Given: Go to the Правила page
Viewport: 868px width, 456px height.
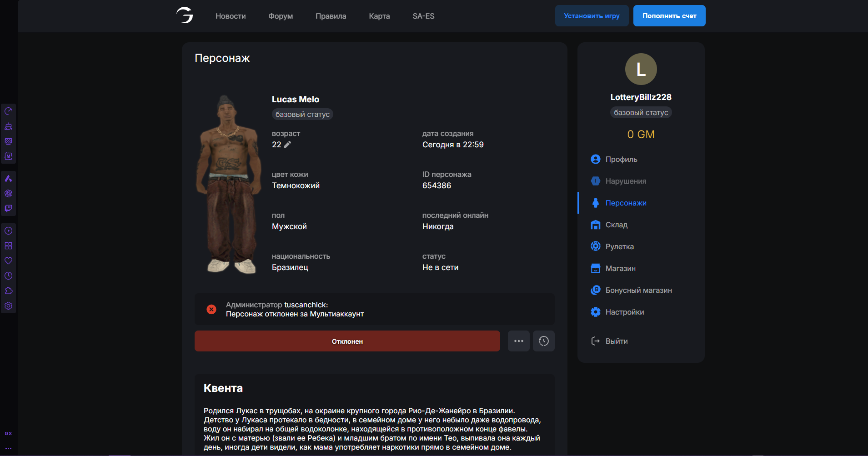Looking at the screenshot, I should coord(331,16).
